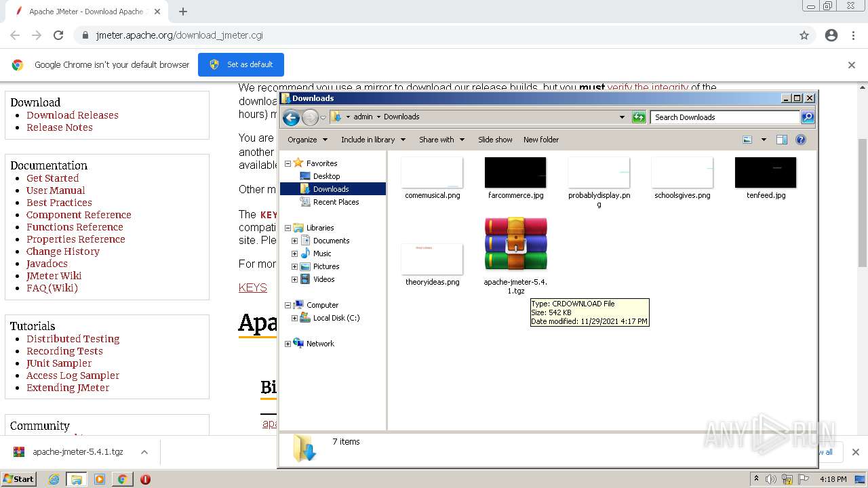This screenshot has height=488, width=868.
Task: Open Share with dropdown
Action: pyautogui.click(x=441, y=140)
